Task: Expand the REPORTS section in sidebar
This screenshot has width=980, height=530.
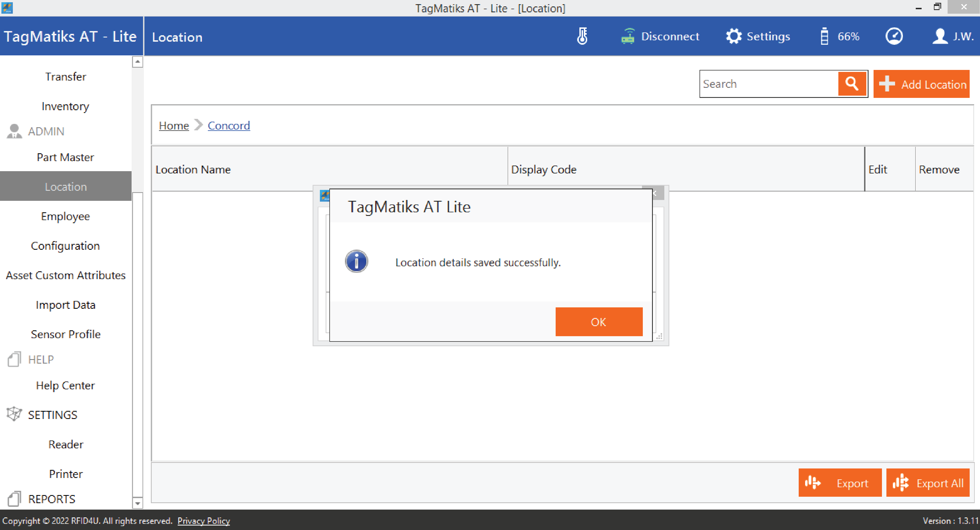Action: [x=51, y=499]
